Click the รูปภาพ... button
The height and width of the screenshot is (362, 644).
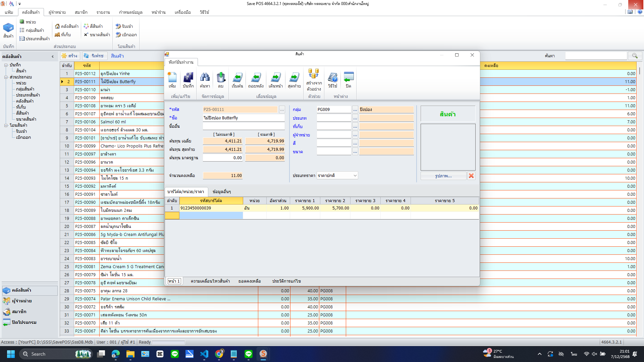click(443, 176)
